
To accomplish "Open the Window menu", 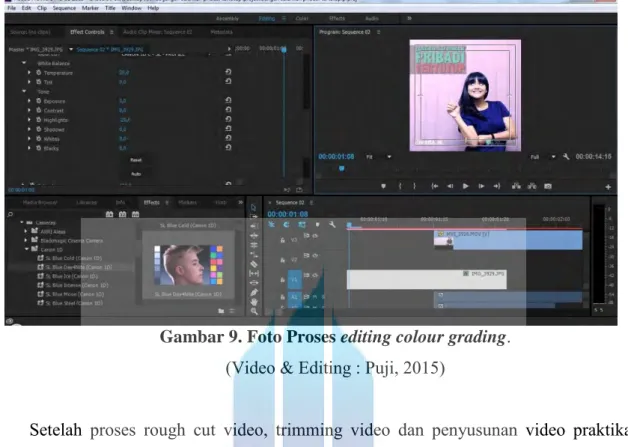I will point(131,8).
